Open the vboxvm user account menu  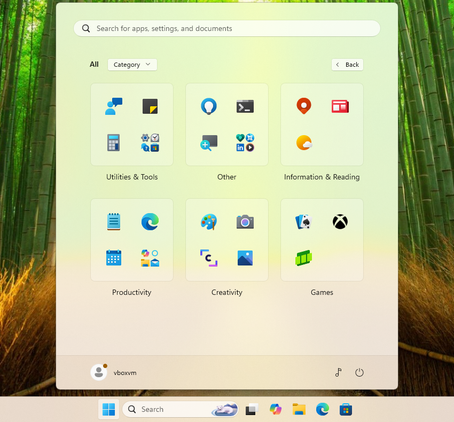[114, 372]
